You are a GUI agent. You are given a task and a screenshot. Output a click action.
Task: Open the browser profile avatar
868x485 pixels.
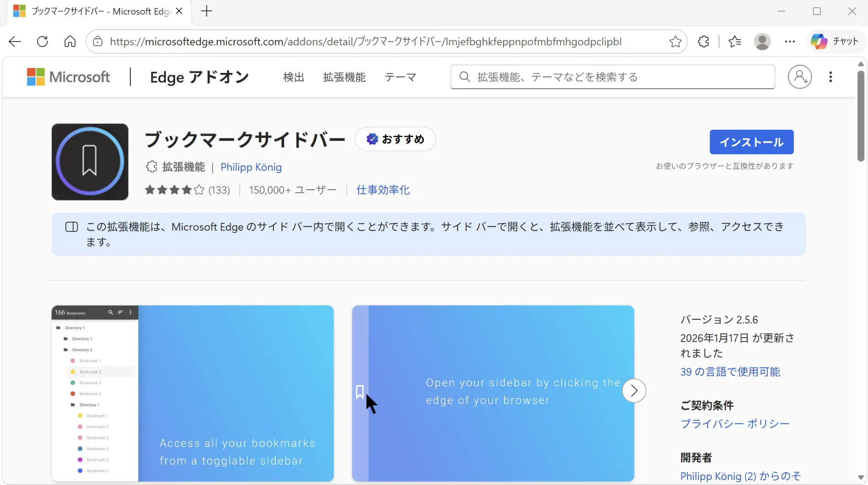point(762,42)
